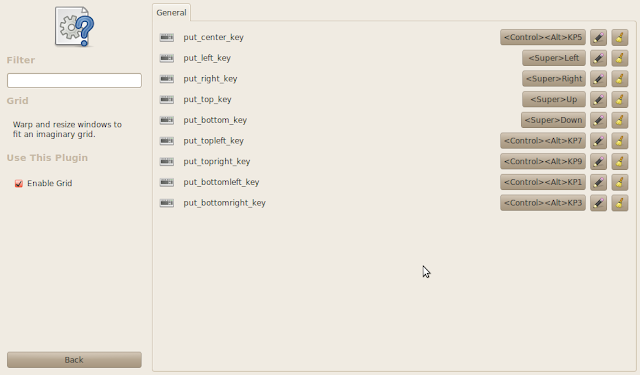Select the put_topright_key label
Viewport: 640px width, 375px height.
217,162
